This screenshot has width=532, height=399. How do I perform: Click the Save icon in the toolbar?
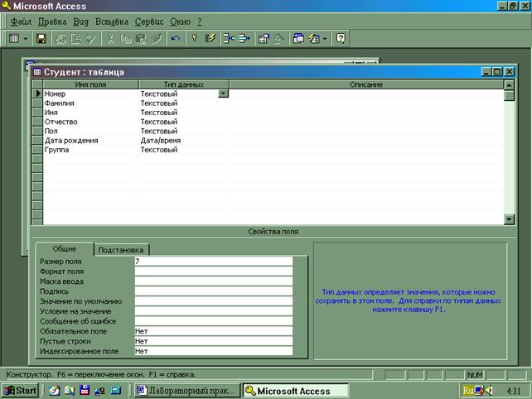pyautogui.click(x=41, y=38)
